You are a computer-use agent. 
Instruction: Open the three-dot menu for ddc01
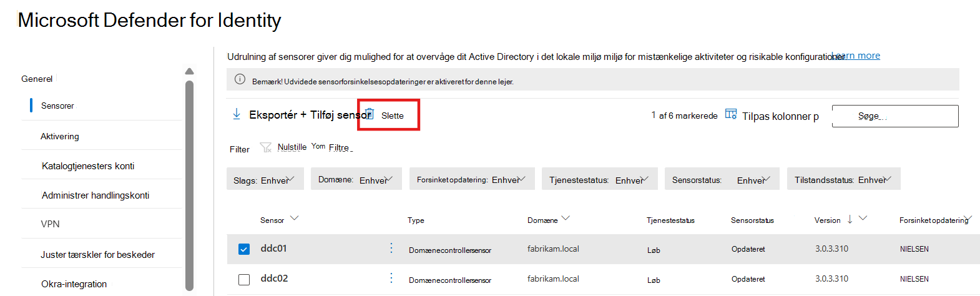coord(391,248)
